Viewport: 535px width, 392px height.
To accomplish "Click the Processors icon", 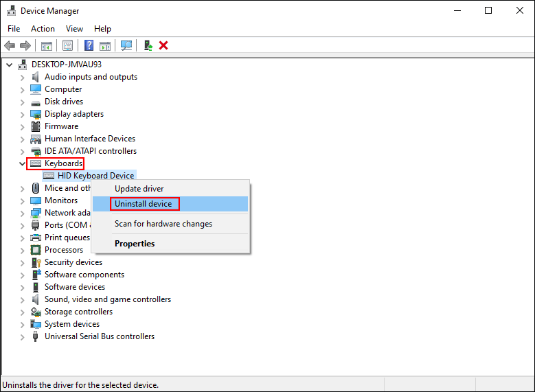I will pyautogui.click(x=36, y=250).
